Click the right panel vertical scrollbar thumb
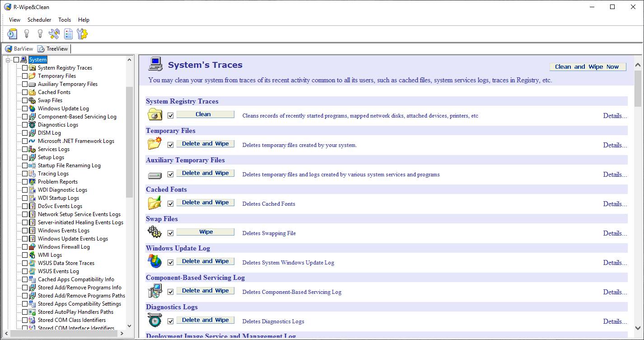Viewport: 644px width, 340px height. [x=638, y=89]
